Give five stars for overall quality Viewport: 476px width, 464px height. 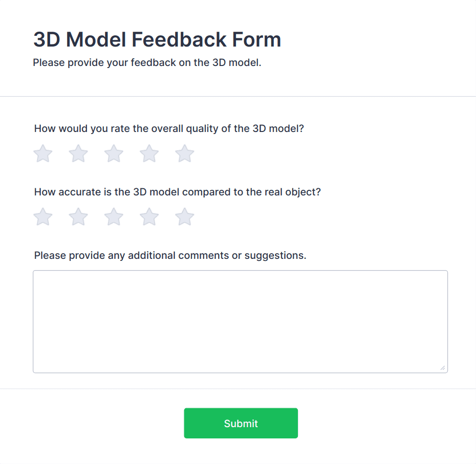[x=184, y=153]
